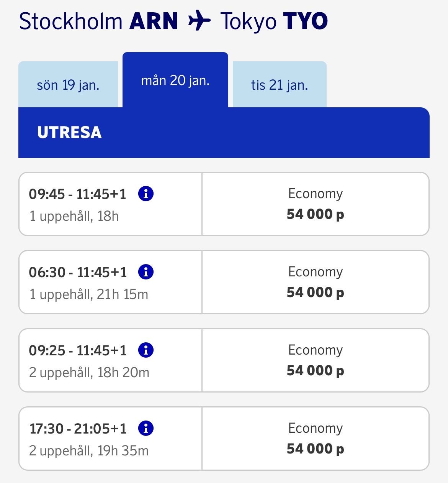Image resolution: width=448 pixels, height=483 pixels.
Task: Switch to the sön 19 jan. tab
Action: [x=68, y=85]
